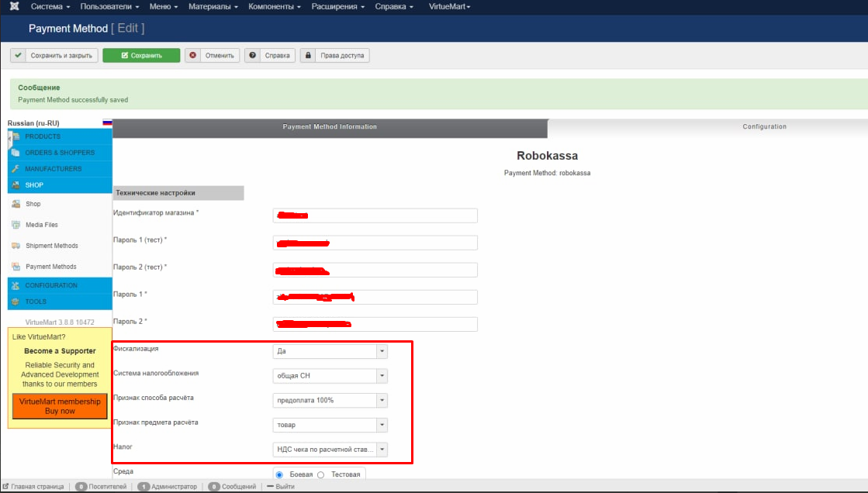This screenshot has height=493, width=868.
Task: Click the Media Files icon
Action: pos(16,225)
